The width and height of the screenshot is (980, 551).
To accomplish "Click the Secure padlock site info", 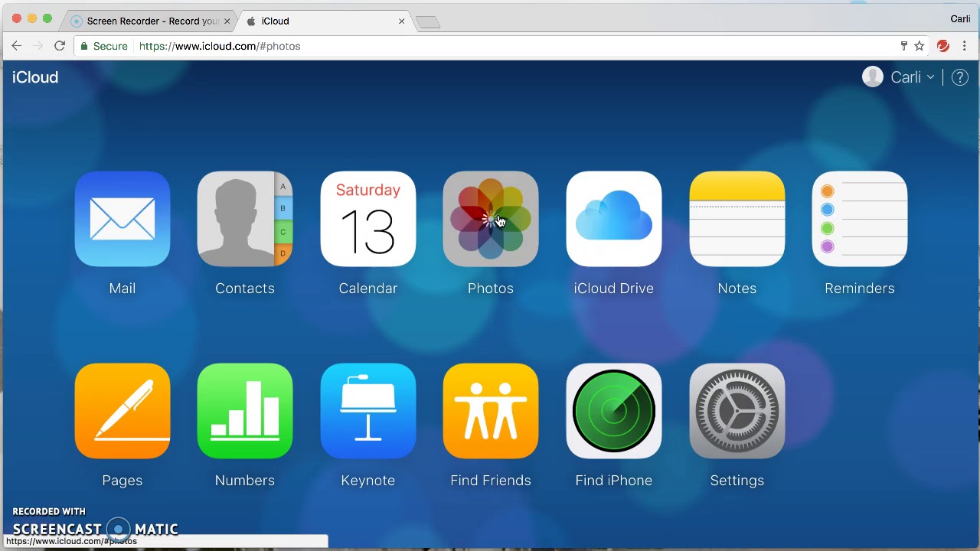I will click(105, 46).
